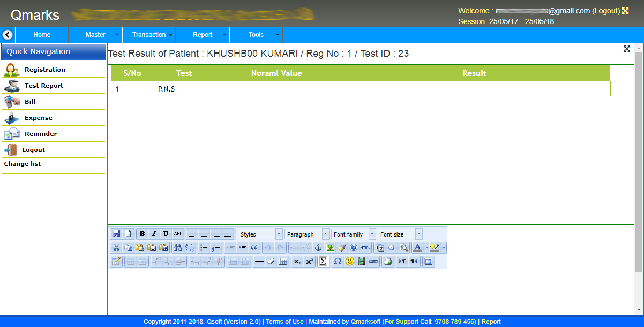
Task: Apply strikethrough formatting
Action: [x=177, y=234]
